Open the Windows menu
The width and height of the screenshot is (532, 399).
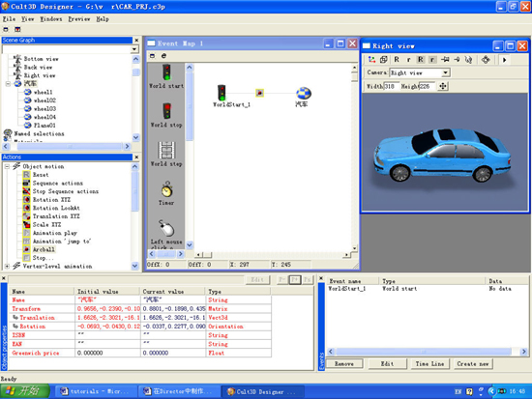point(51,19)
